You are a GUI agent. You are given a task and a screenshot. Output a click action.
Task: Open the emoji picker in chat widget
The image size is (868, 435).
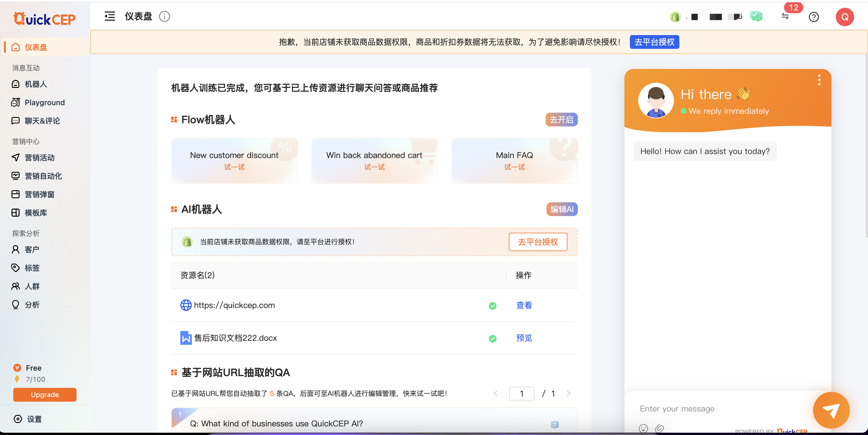643,428
